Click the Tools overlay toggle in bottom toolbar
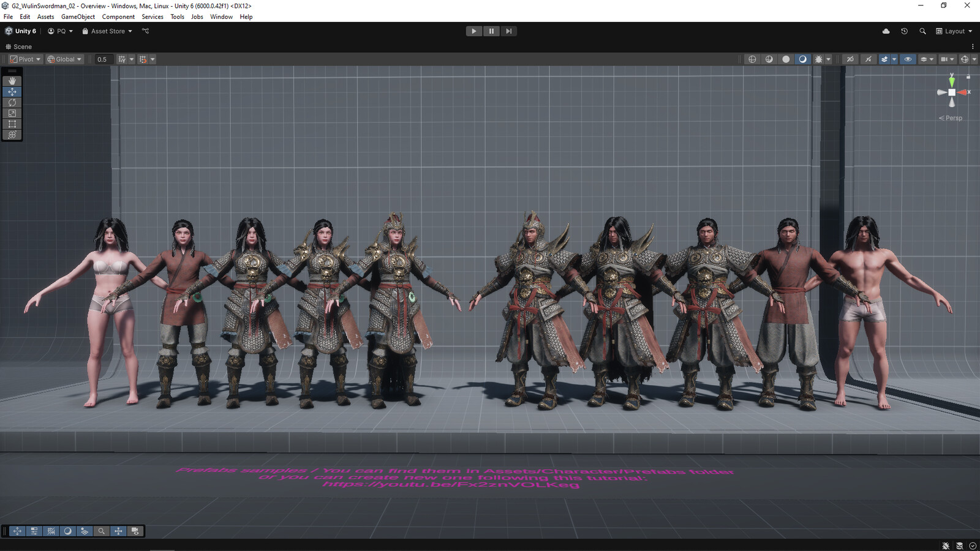The width and height of the screenshot is (980, 551). pyautogui.click(x=17, y=531)
